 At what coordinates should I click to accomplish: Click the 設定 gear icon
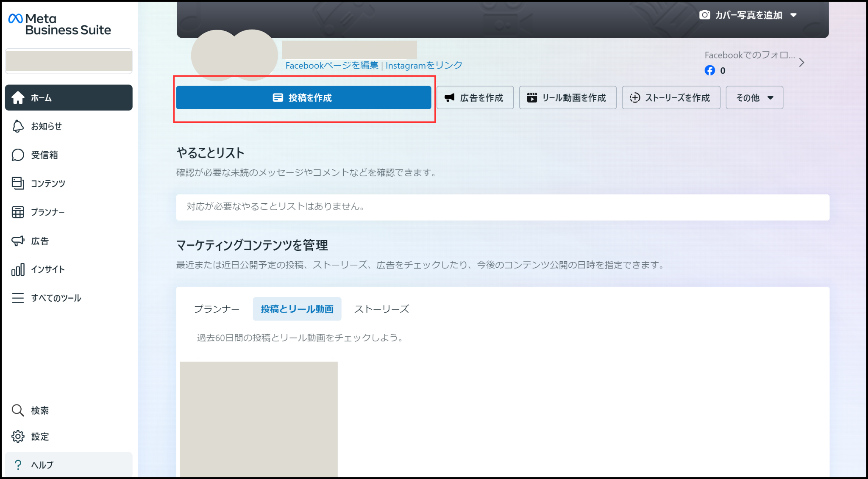pyautogui.click(x=18, y=436)
